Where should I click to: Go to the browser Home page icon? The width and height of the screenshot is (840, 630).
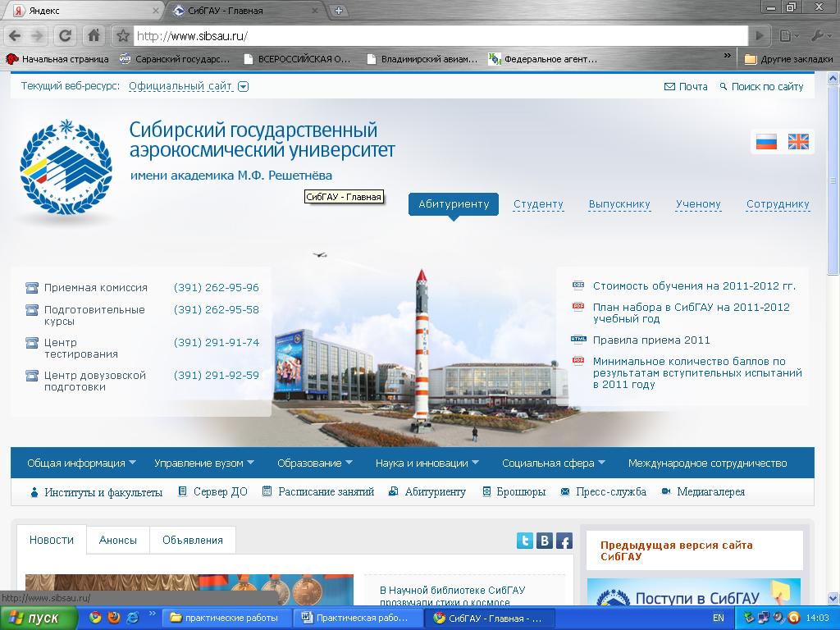(94, 36)
